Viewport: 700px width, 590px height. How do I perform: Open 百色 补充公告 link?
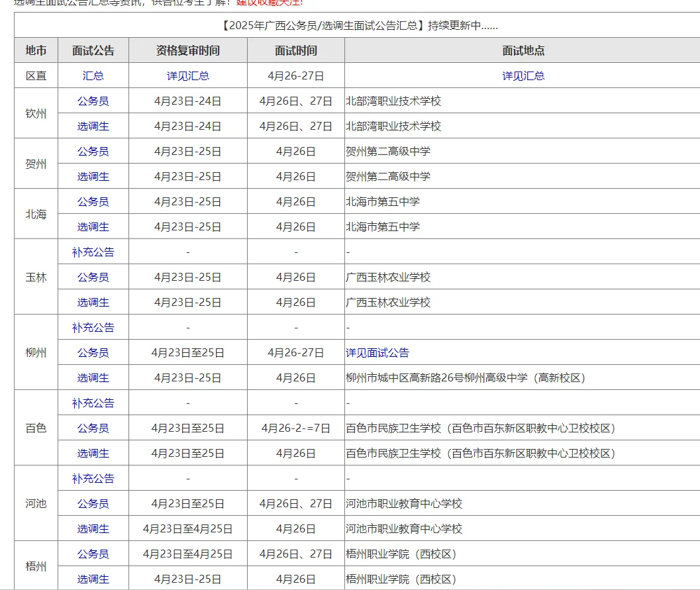pos(93,403)
